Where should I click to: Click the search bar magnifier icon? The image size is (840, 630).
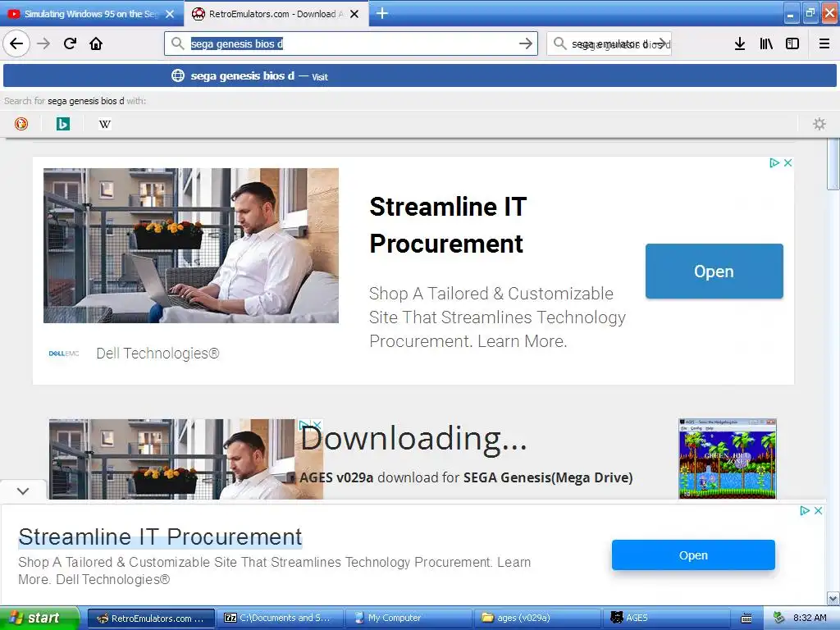pos(559,43)
